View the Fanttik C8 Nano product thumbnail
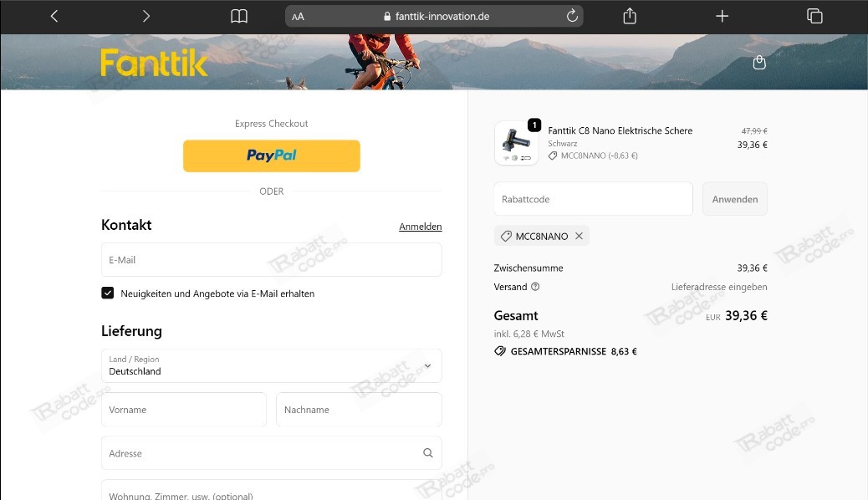 (x=517, y=142)
